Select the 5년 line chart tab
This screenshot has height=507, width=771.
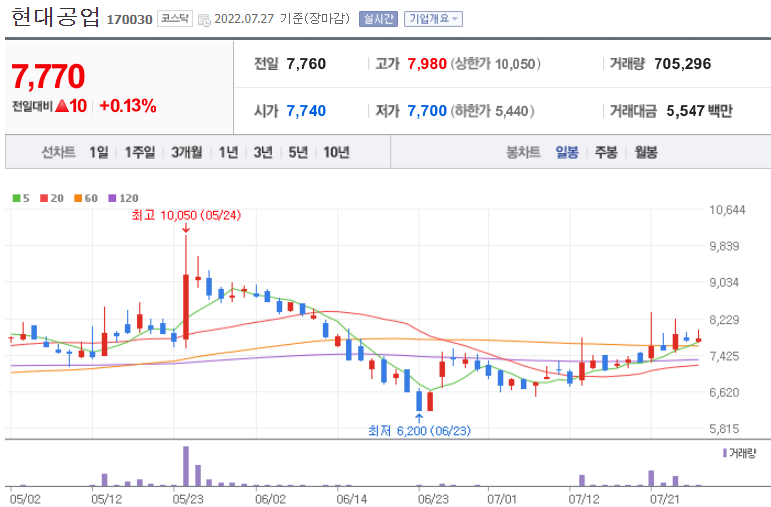coord(298,152)
